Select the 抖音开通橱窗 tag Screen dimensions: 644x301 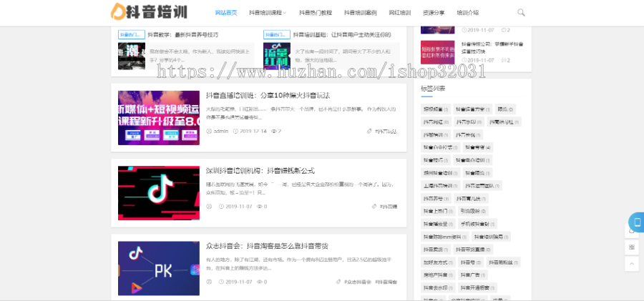pos(477,287)
